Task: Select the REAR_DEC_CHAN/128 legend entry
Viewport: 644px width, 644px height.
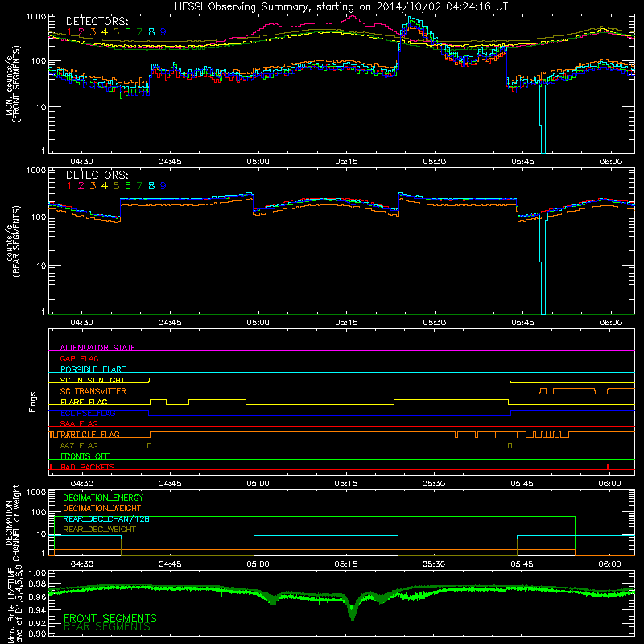Action: coord(106,518)
